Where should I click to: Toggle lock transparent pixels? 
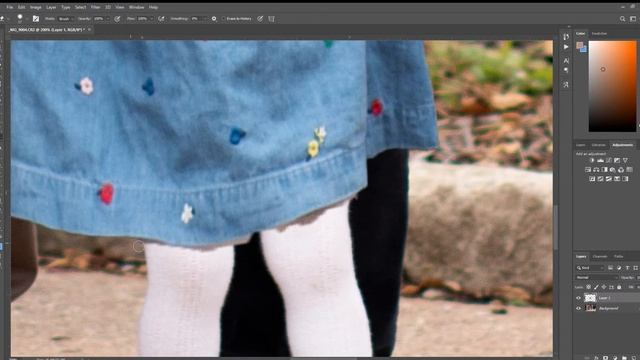(589, 287)
